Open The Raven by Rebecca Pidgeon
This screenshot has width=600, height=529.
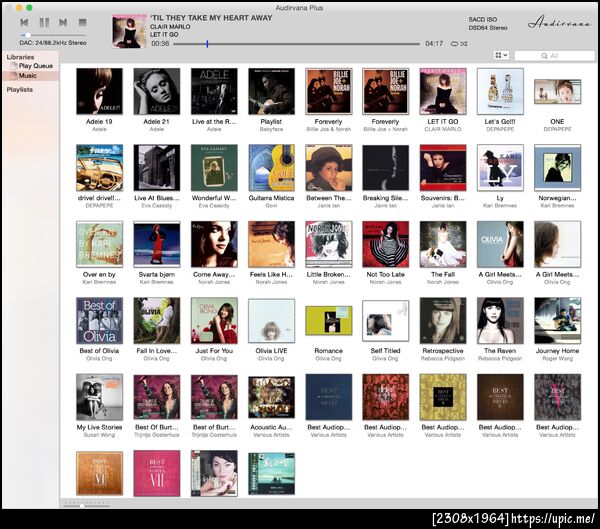tap(500, 320)
